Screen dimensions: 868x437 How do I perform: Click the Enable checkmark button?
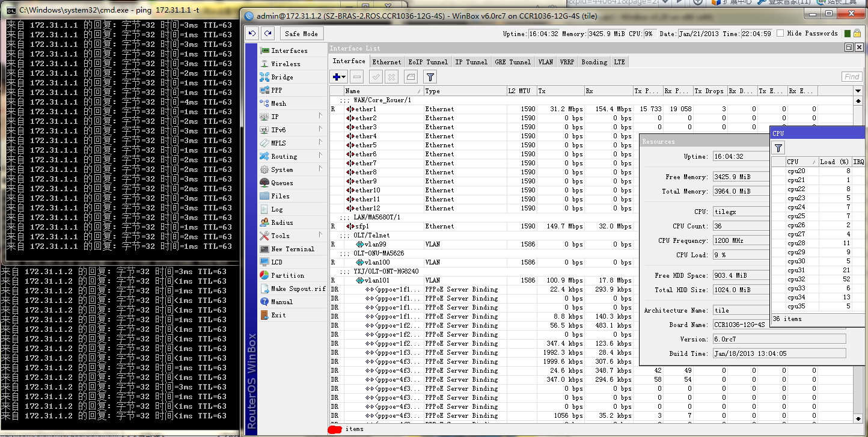point(376,77)
